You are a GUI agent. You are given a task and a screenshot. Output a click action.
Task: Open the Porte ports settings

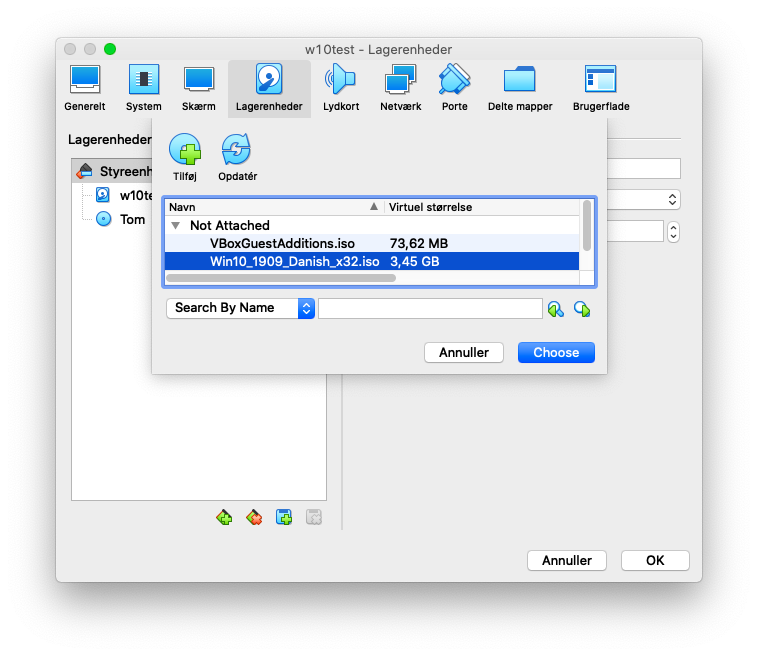click(454, 89)
